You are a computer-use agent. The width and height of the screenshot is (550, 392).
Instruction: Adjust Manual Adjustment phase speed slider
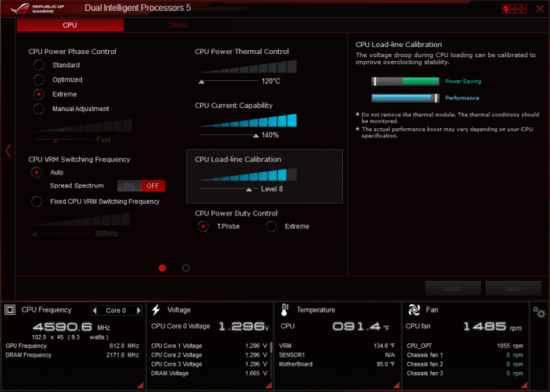tap(55, 140)
